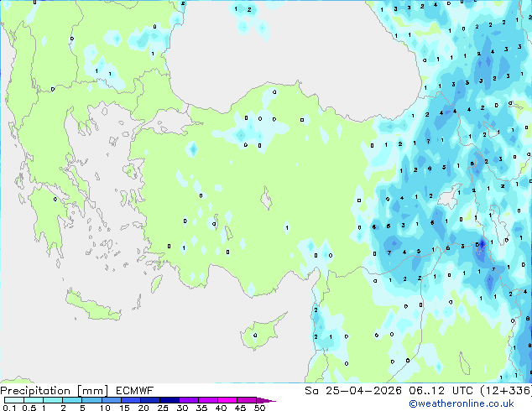Click the legend label '0.1'

point(9,408)
